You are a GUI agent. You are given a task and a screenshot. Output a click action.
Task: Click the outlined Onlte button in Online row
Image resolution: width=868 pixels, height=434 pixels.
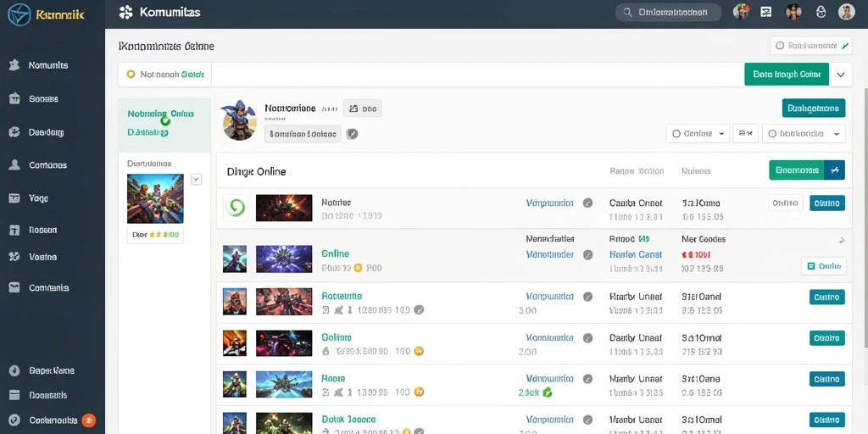point(824,265)
